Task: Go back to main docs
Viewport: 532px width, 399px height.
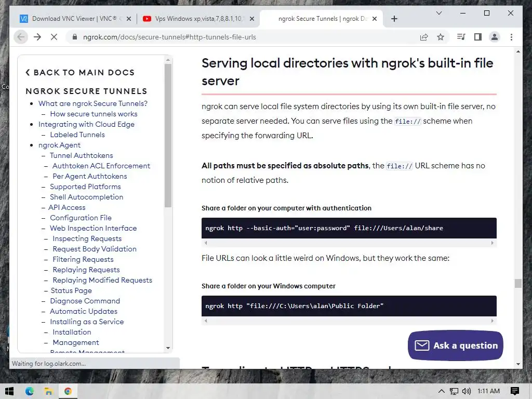Action: [80, 72]
